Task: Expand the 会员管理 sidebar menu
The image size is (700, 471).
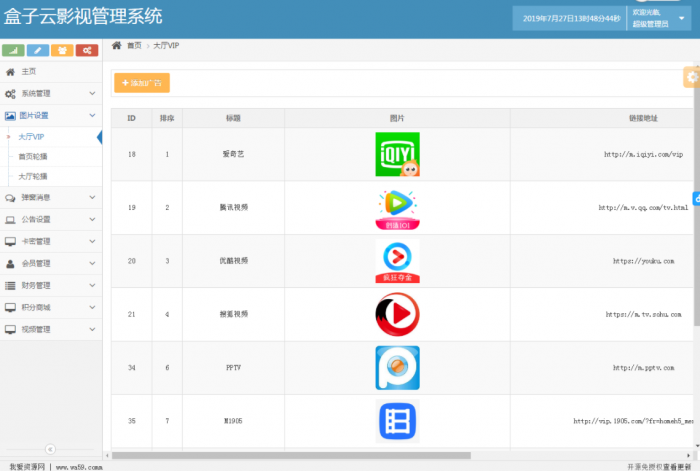Action: 51,264
